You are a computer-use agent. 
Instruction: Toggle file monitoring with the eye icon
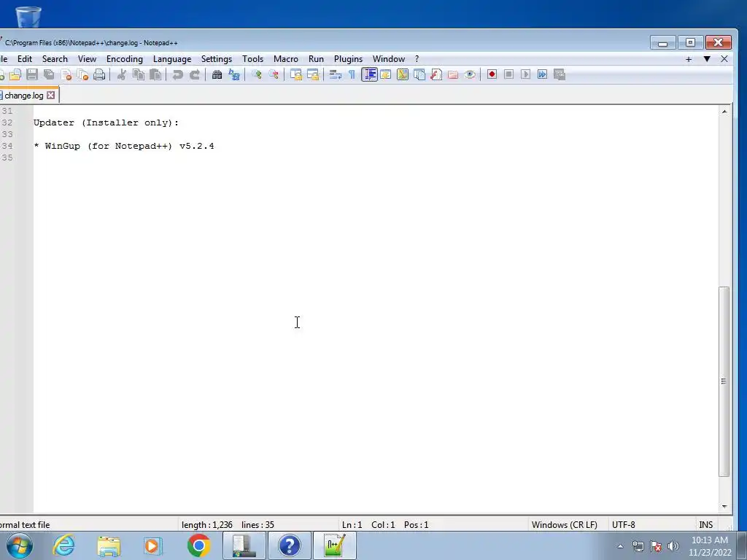click(470, 75)
